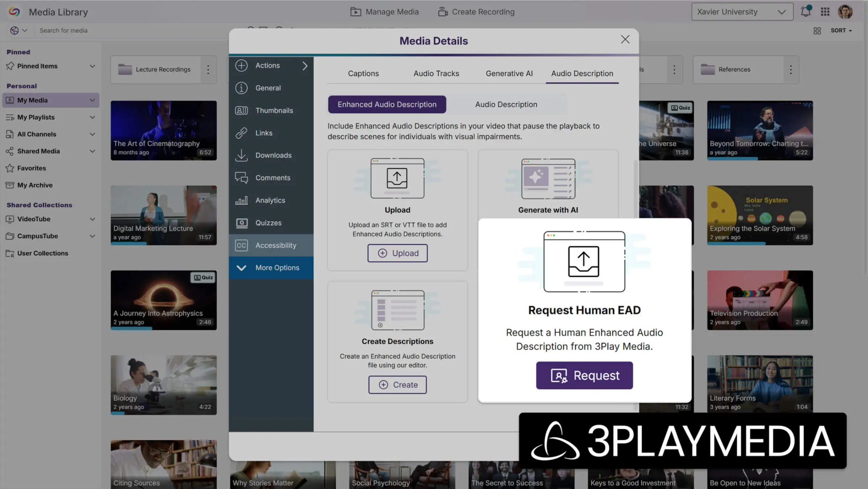The image size is (868, 489).
Task: Switch to the Captions tab
Action: (363, 73)
